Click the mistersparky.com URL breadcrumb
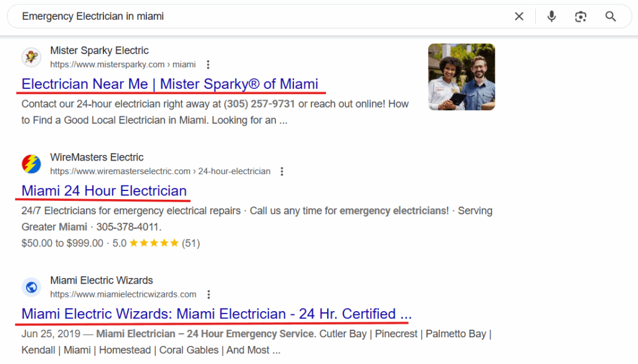The image size is (638, 364). point(123,65)
